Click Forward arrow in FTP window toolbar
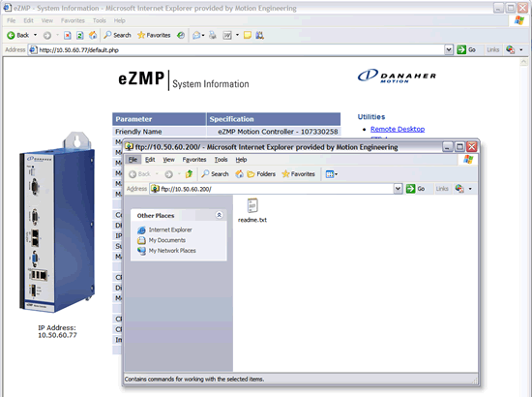 [168, 174]
